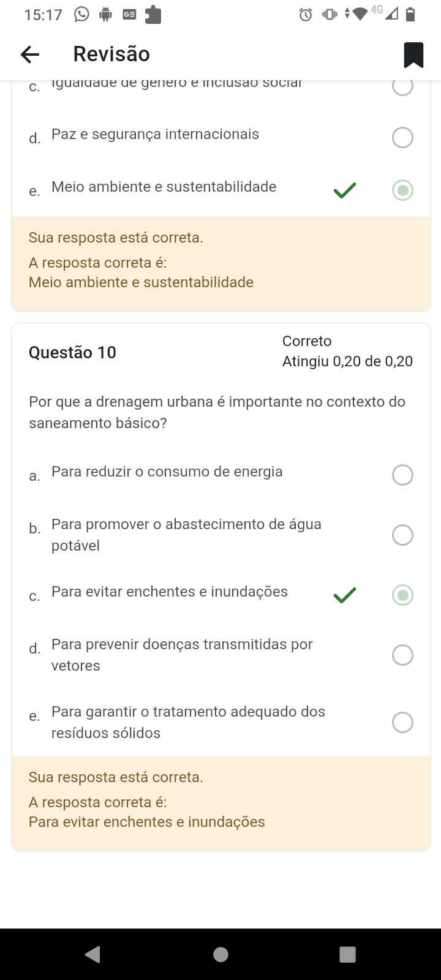Tap the Questão 10 question text
The image size is (441, 980).
pos(217,412)
